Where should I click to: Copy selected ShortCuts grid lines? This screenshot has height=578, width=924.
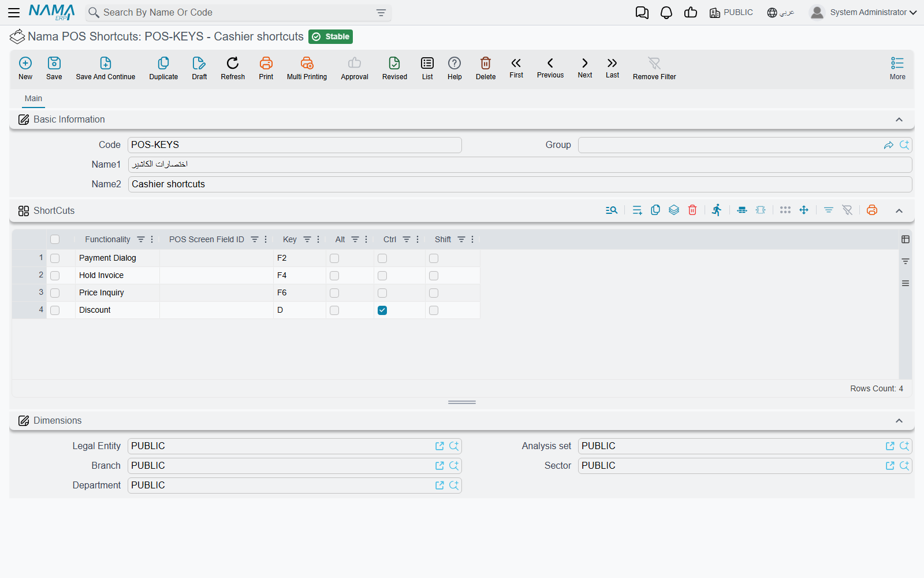pyautogui.click(x=655, y=210)
